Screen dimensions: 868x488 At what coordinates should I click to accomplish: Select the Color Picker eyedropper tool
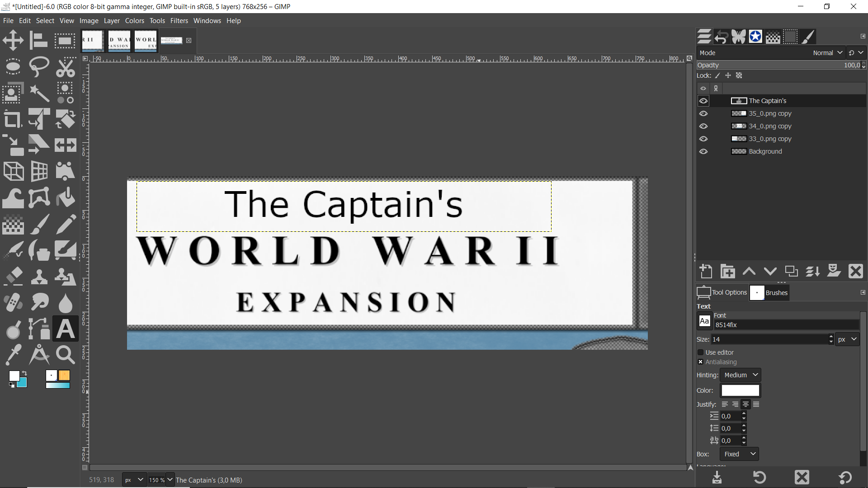(13, 355)
